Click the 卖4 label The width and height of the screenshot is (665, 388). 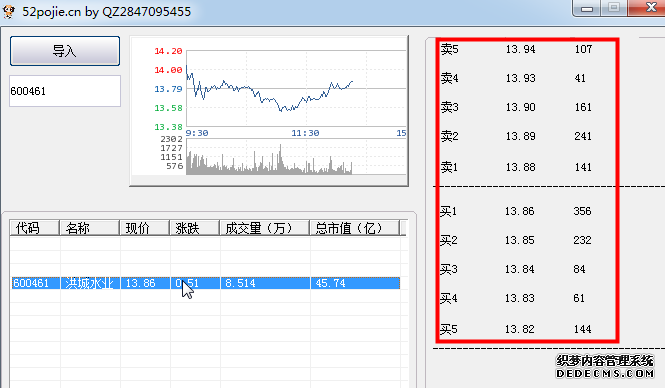tap(450, 78)
